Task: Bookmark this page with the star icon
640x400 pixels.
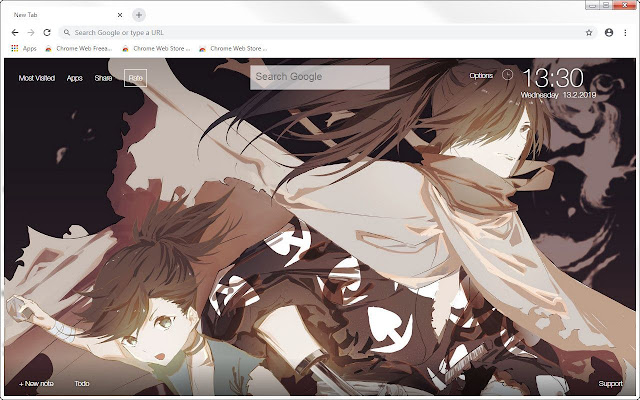Action: tap(589, 33)
